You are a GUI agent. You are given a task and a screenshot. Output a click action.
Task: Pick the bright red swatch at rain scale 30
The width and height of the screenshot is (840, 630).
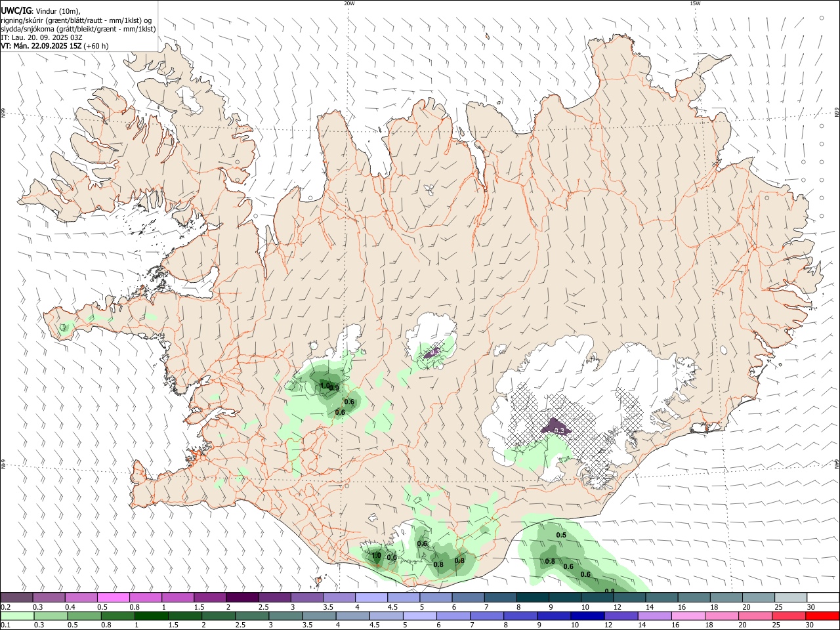822,616
